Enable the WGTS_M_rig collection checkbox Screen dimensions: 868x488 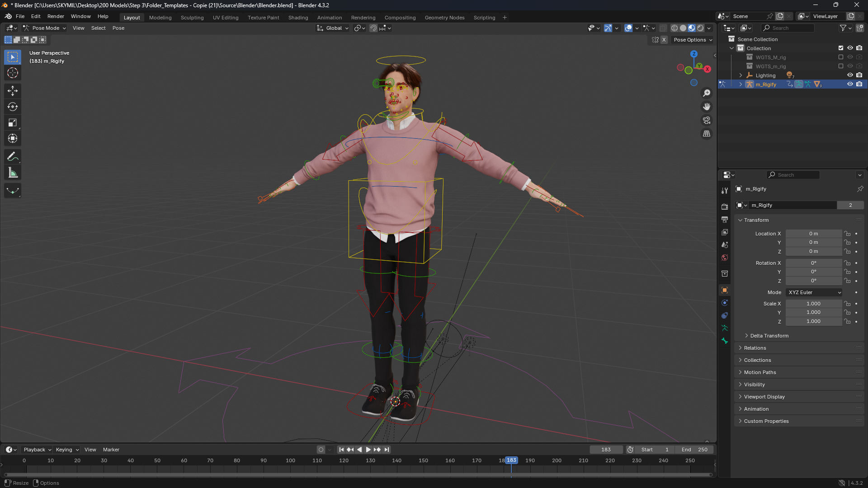pyautogui.click(x=841, y=57)
